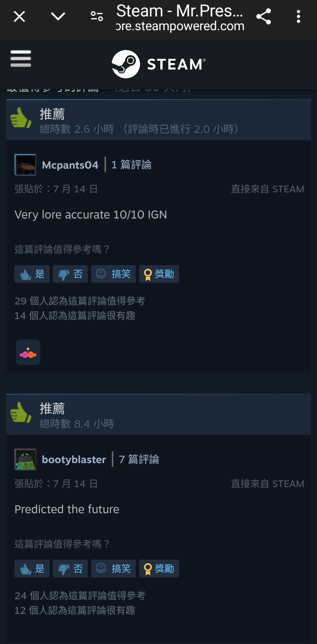Share this Steam page

(264, 16)
